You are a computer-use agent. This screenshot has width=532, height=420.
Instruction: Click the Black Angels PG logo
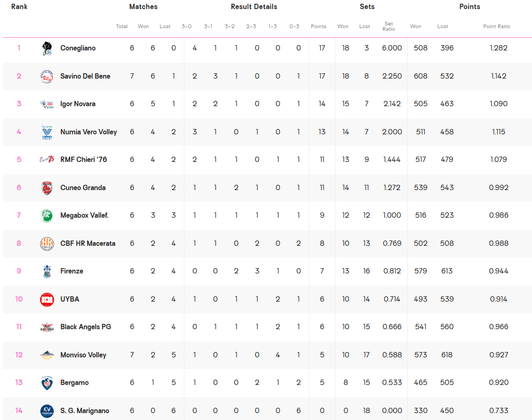click(x=47, y=327)
